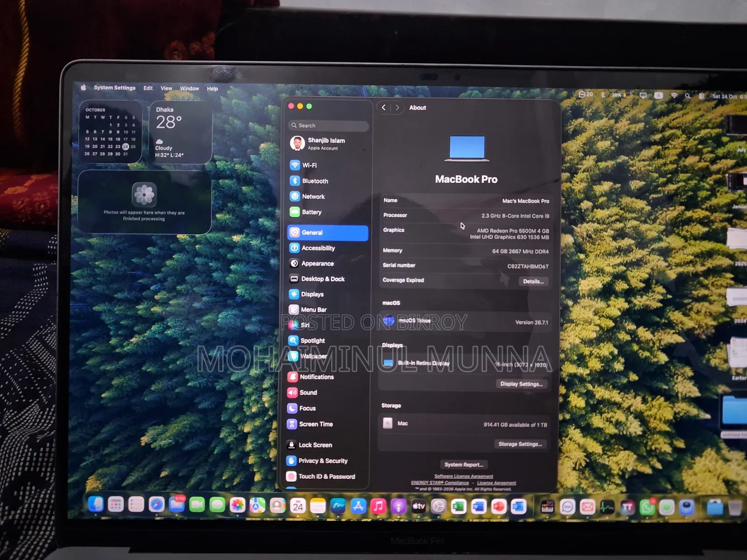Open Notifications settings in the sidebar

click(x=327, y=377)
